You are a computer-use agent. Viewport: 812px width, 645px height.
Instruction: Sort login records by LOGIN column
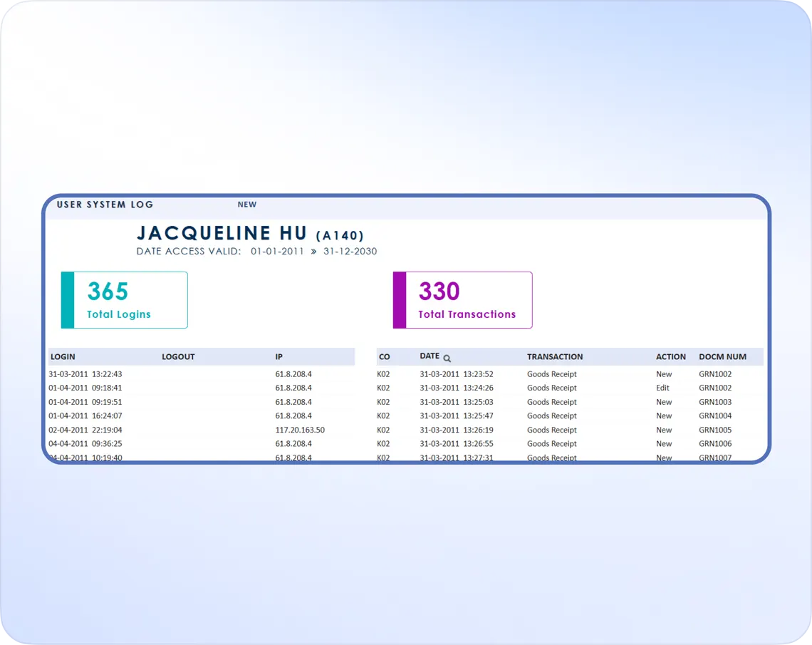tap(63, 356)
